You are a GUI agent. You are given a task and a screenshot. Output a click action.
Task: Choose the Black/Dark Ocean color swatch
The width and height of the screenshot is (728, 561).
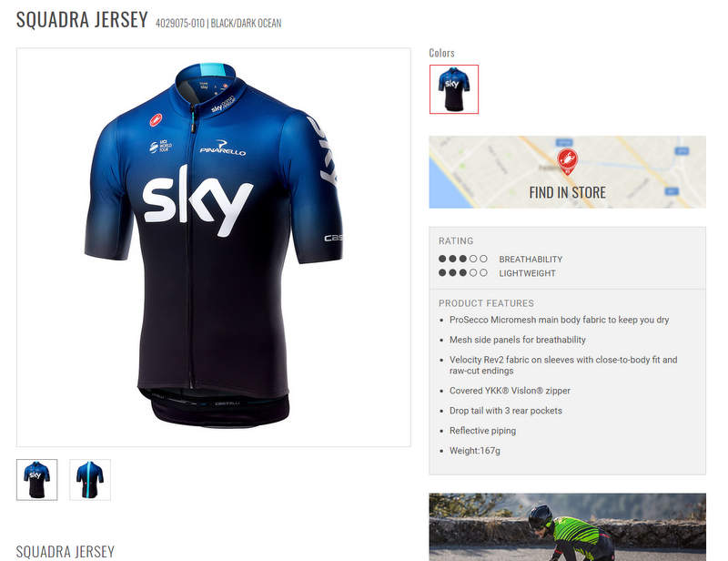point(453,89)
